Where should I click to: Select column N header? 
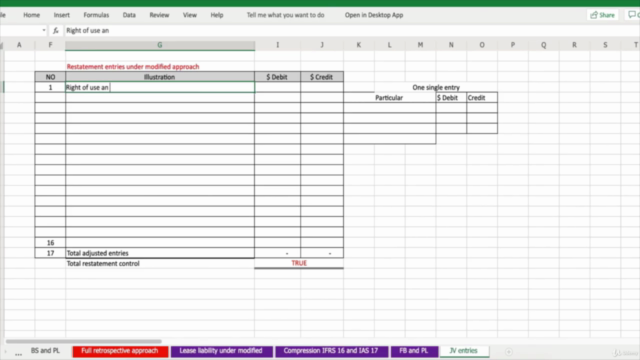coord(451,45)
